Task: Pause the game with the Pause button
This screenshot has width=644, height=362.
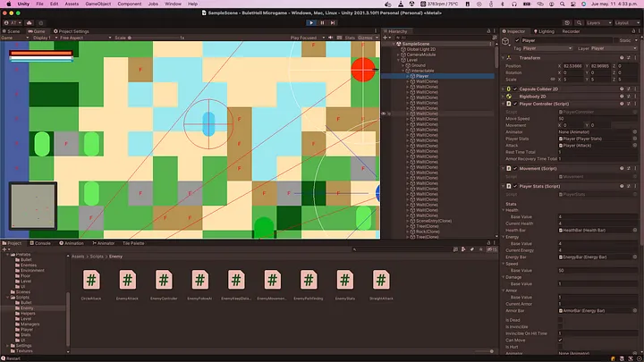Action: point(322,23)
